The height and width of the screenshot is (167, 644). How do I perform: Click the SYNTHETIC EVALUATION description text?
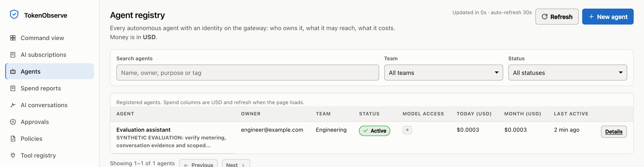click(171, 141)
